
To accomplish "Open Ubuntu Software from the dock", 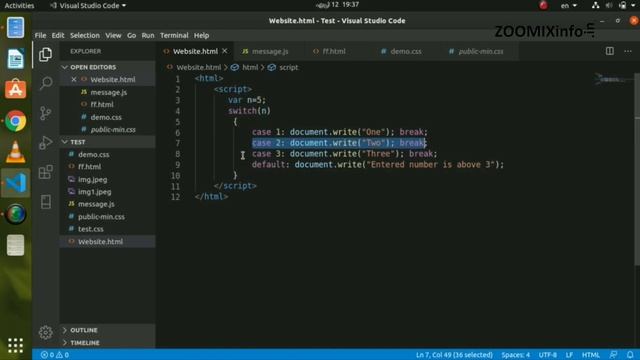I will (16, 89).
